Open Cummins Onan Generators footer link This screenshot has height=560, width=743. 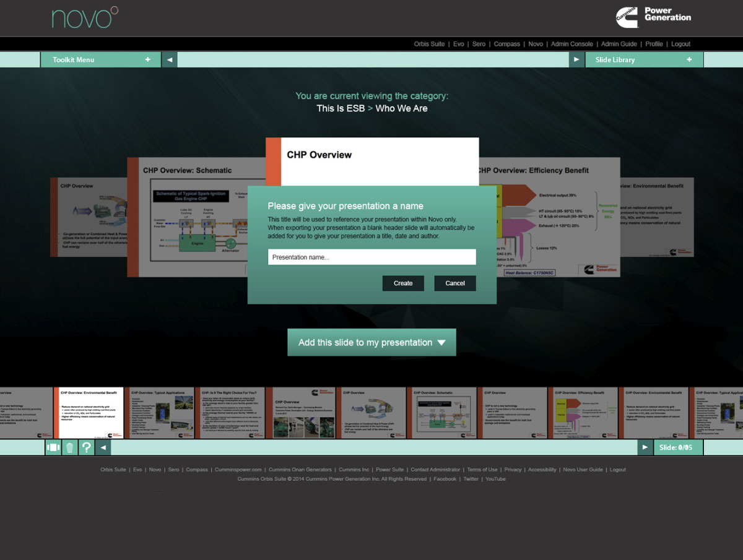click(300, 470)
